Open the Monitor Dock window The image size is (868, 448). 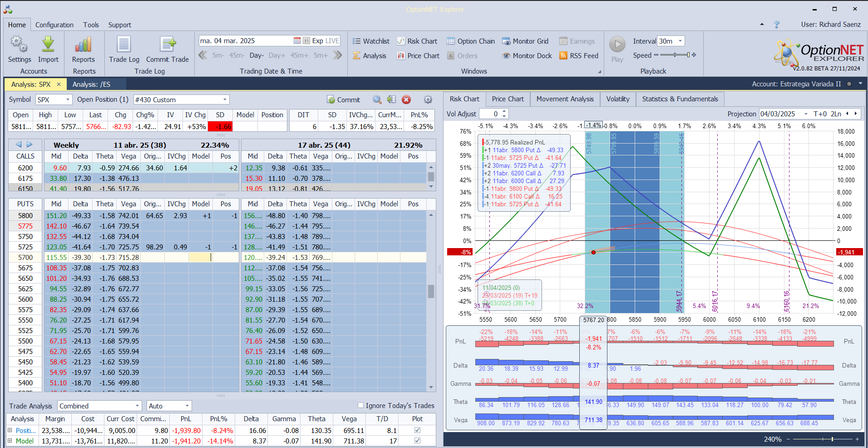527,55
